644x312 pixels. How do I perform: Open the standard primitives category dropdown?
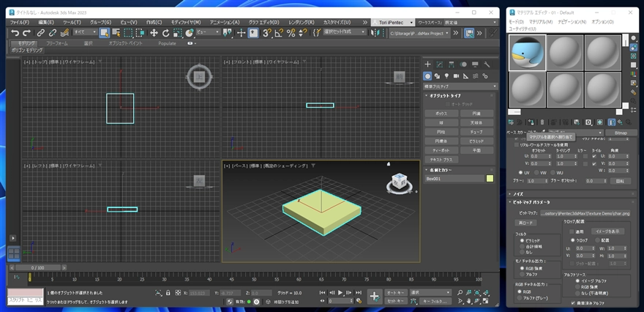(460, 86)
